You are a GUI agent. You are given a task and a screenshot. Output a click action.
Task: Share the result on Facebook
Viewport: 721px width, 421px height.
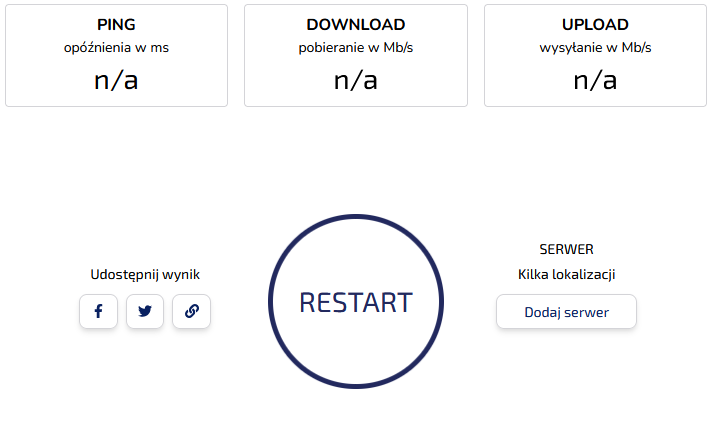tap(98, 311)
